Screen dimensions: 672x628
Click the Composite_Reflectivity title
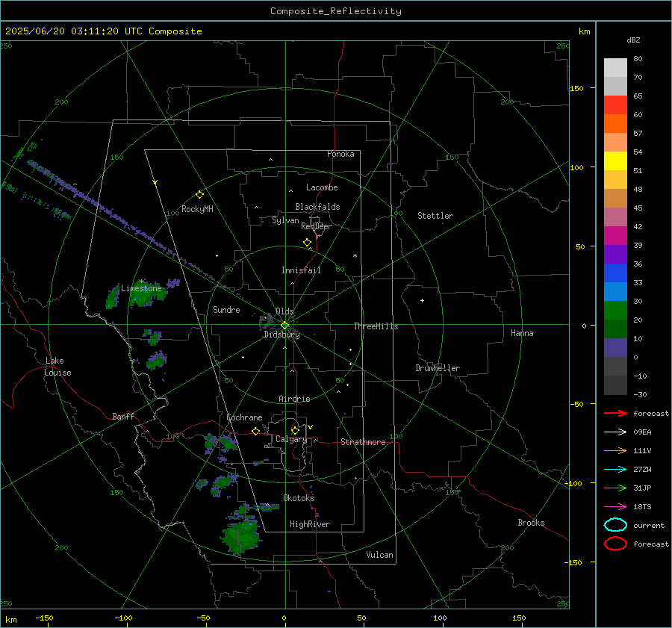coord(335,11)
